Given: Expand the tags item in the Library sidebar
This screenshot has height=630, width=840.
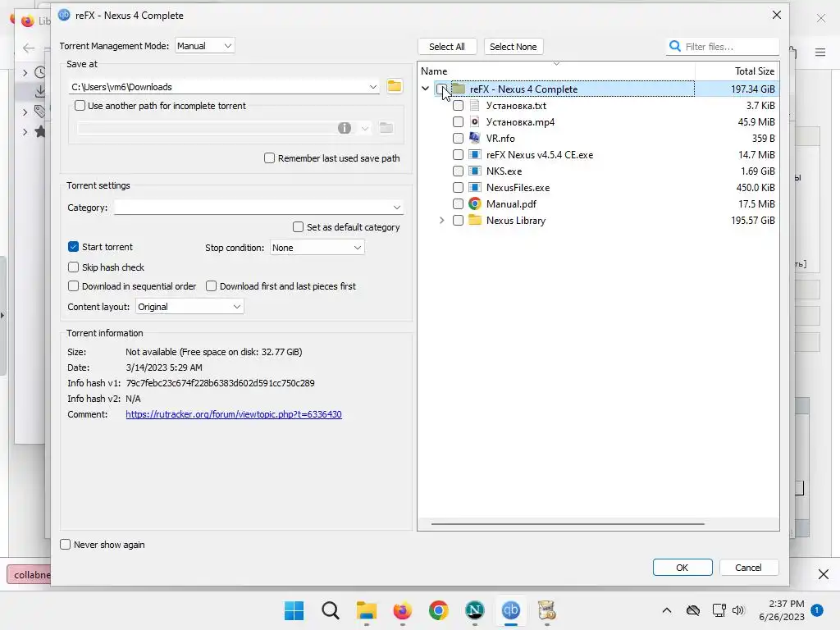Looking at the screenshot, I should pos(25,112).
